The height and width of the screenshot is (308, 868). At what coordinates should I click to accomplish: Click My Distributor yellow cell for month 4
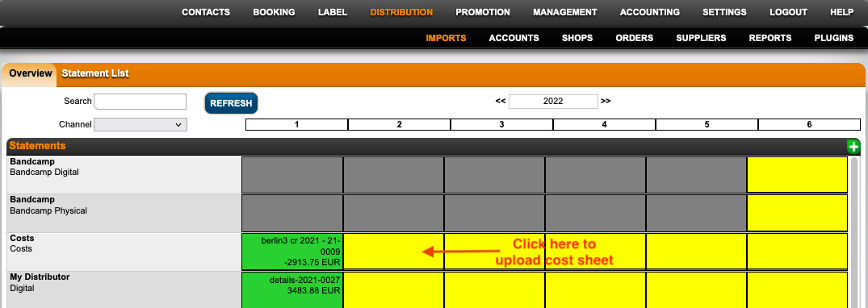pos(596,289)
